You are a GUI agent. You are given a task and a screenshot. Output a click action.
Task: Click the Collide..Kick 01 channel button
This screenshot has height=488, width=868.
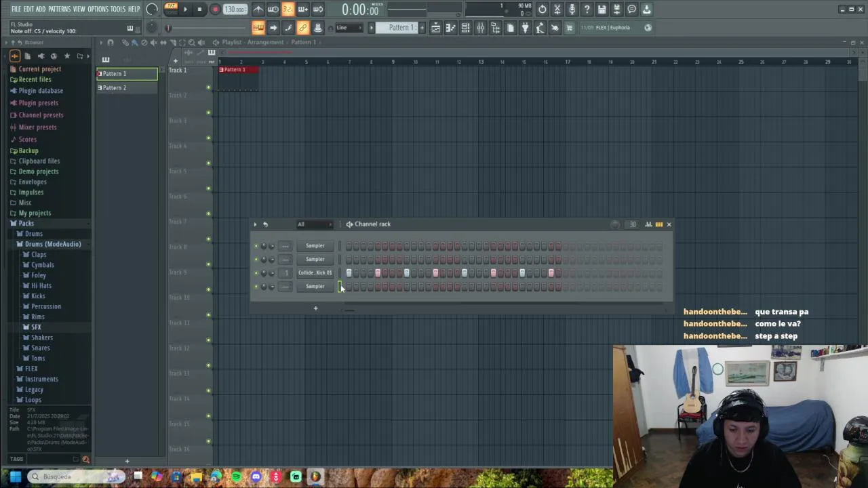(315, 273)
